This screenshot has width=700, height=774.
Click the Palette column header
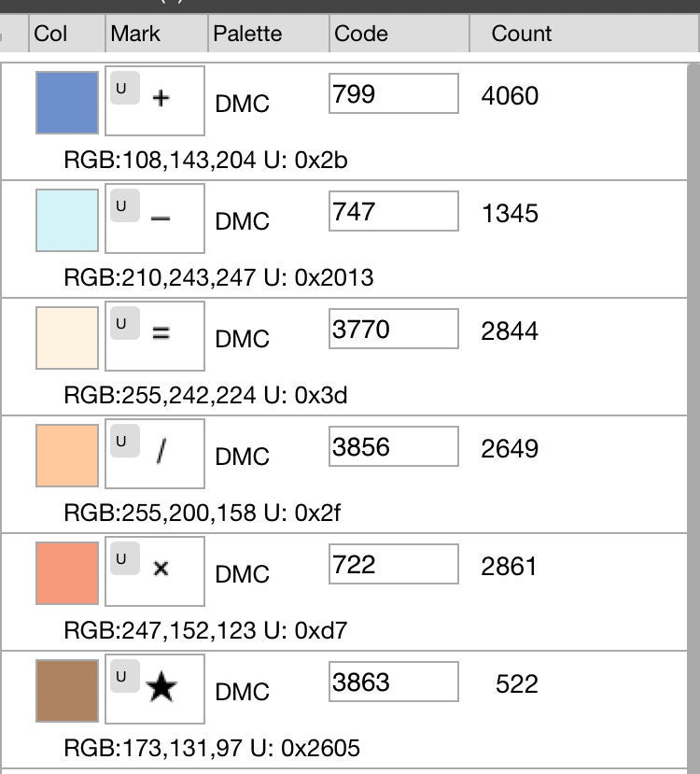tap(269, 34)
